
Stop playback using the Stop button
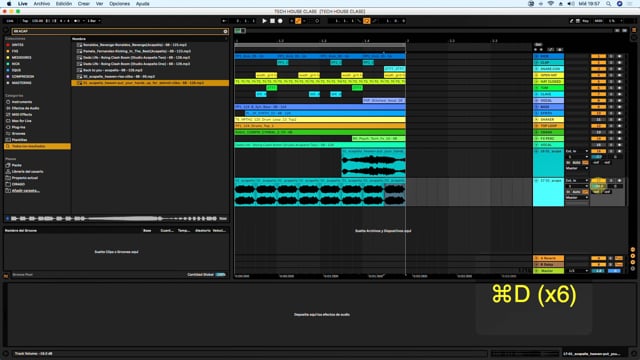pos(272,21)
